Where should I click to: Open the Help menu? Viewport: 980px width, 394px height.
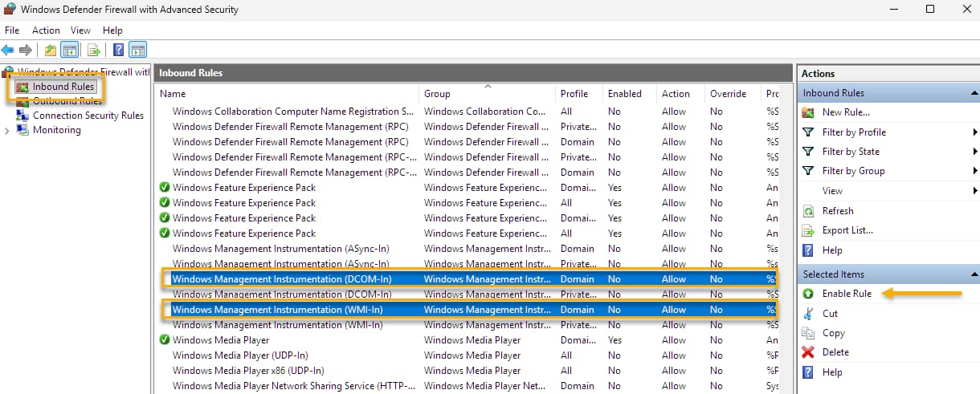(112, 30)
